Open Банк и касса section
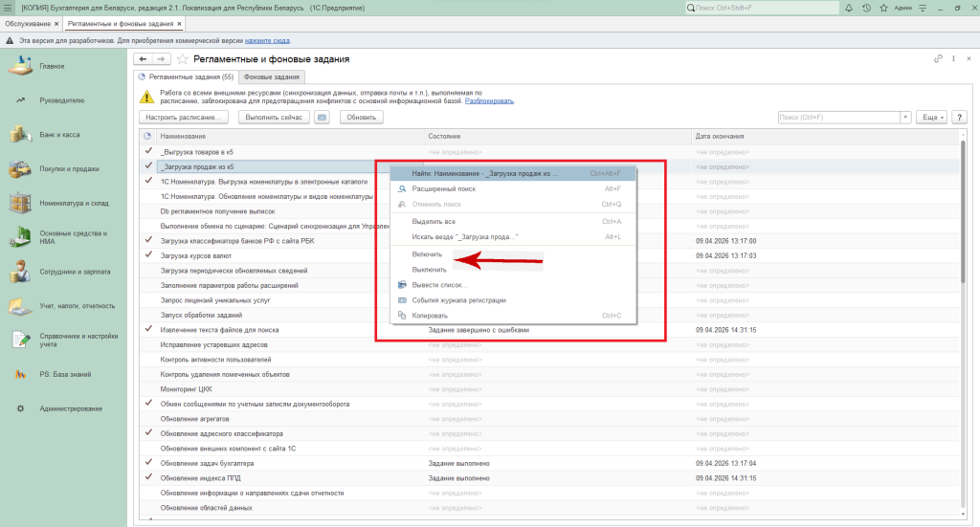The height and width of the screenshot is (527, 980). tap(57, 135)
